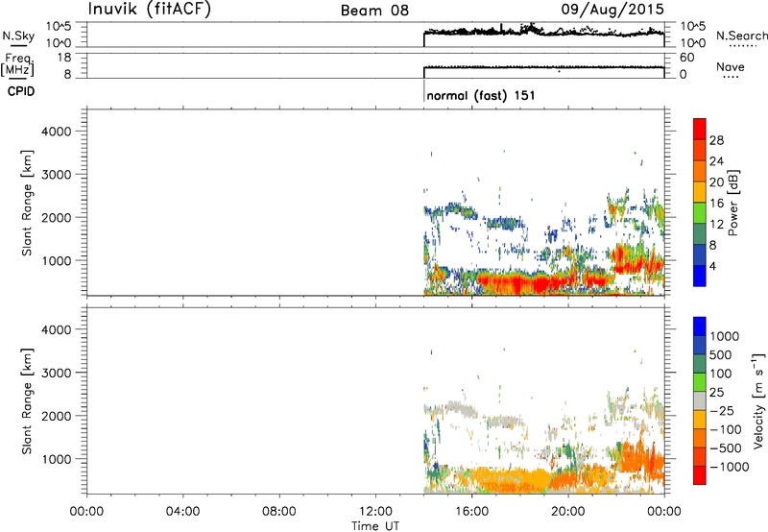The height and width of the screenshot is (532, 768).
Task: Click the '28' Power colorbar tick label
Action: [716, 140]
